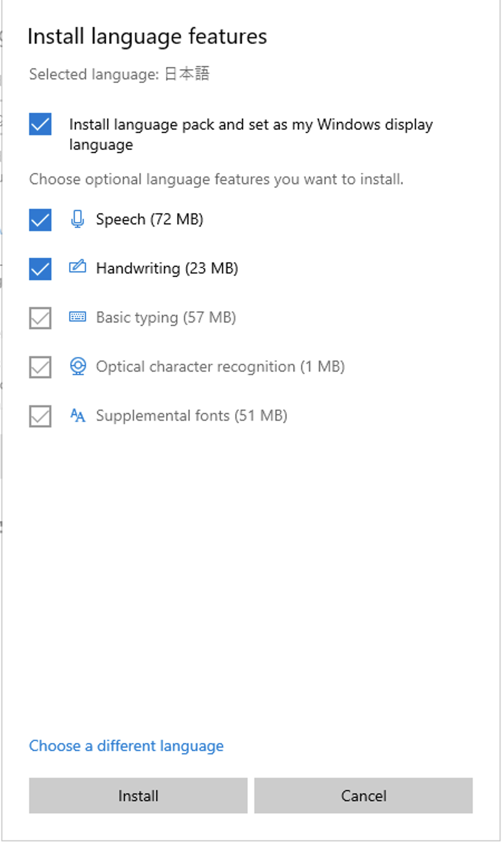Open the Choose a different language link
Image resolution: width=504 pixels, height=846 pixels.
click(x=127, y=746)
